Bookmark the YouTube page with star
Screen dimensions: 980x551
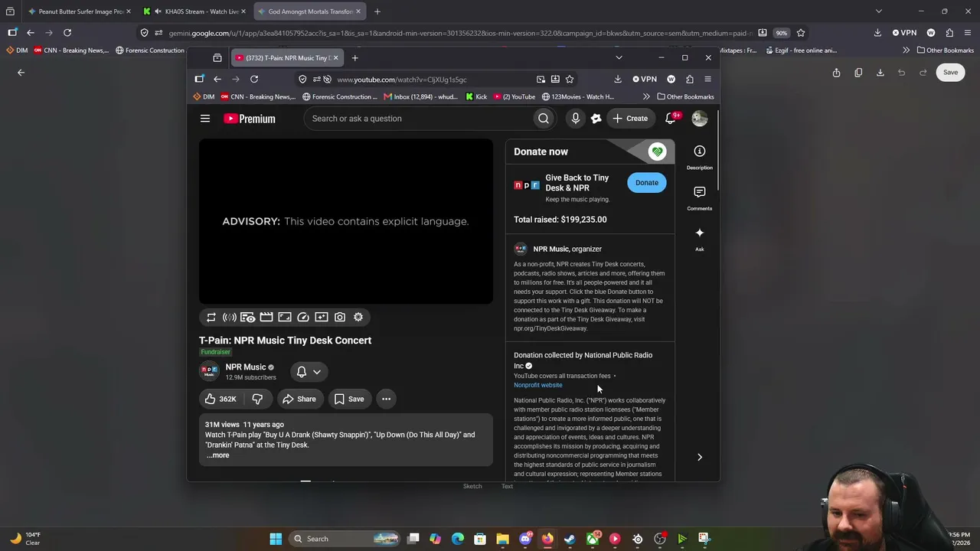tap(570, 79)
